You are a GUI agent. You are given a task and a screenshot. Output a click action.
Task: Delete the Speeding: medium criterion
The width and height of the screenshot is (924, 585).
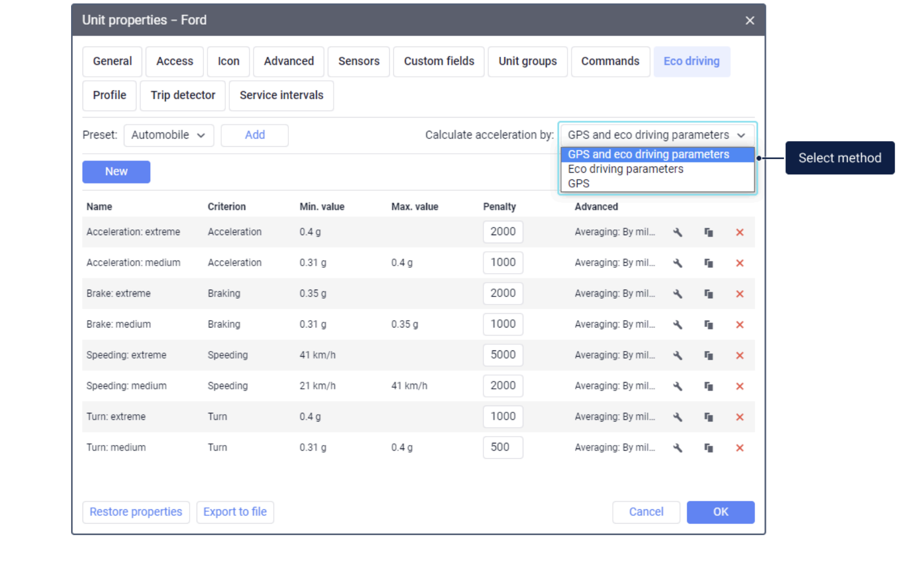pos(739,387)
